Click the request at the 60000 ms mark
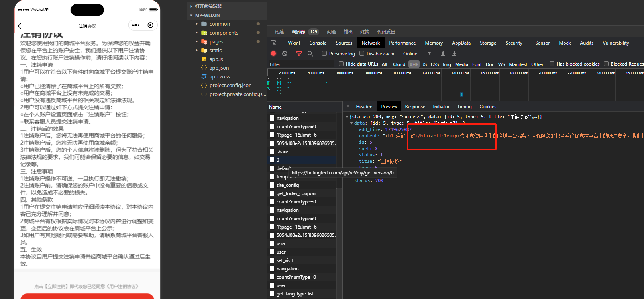 (326, 82)
